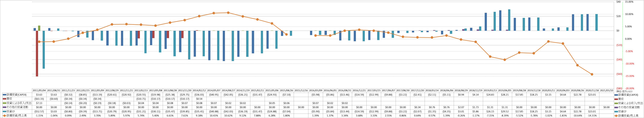Select the ($63.33) acquisition cell
This screenshot has height=118, width=644.
39,99
